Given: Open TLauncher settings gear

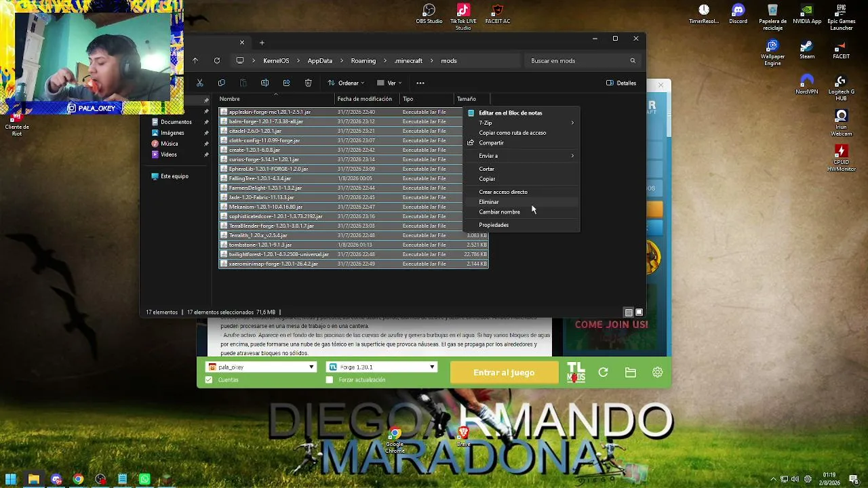Looking at the screenshot, I should pos(658,372).
